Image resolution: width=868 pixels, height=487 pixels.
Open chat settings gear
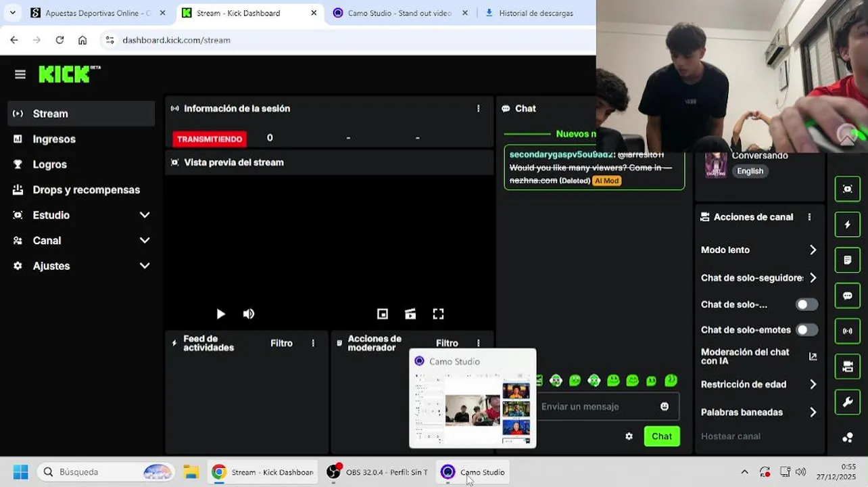[x=629, y=436]
